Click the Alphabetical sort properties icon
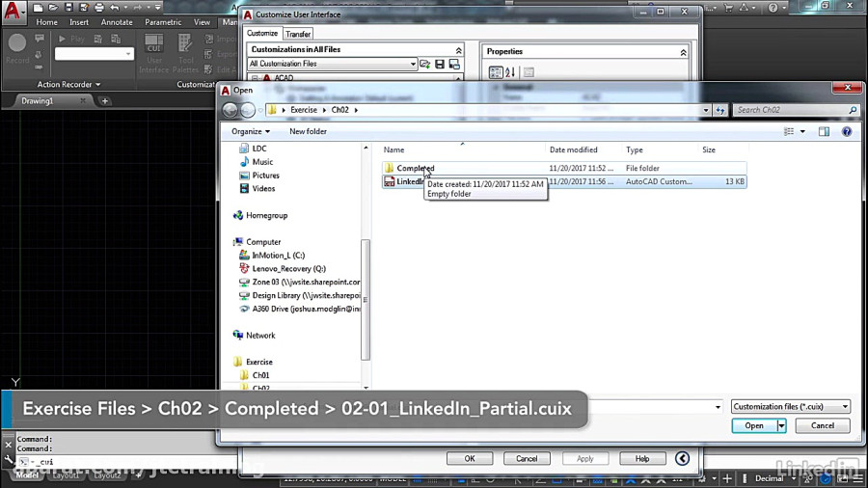868x488 pixels. [x=510, y=72]
